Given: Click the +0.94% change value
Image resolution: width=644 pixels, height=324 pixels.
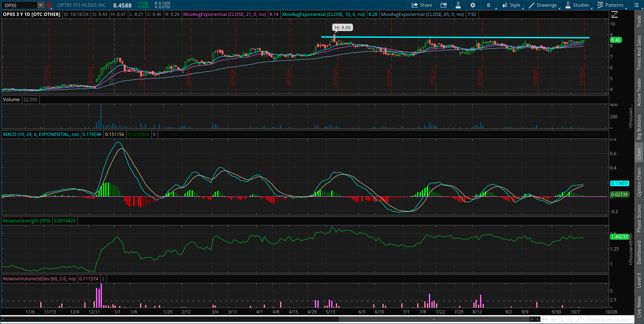Looking at the screenshot, I should tap(143, 8).
